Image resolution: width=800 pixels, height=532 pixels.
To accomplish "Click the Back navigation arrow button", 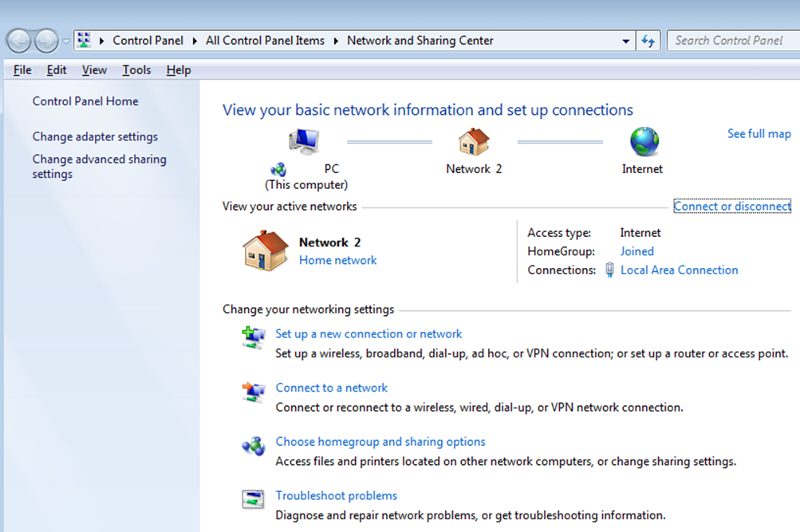I will pyautogui.click(x=19, y=41).
